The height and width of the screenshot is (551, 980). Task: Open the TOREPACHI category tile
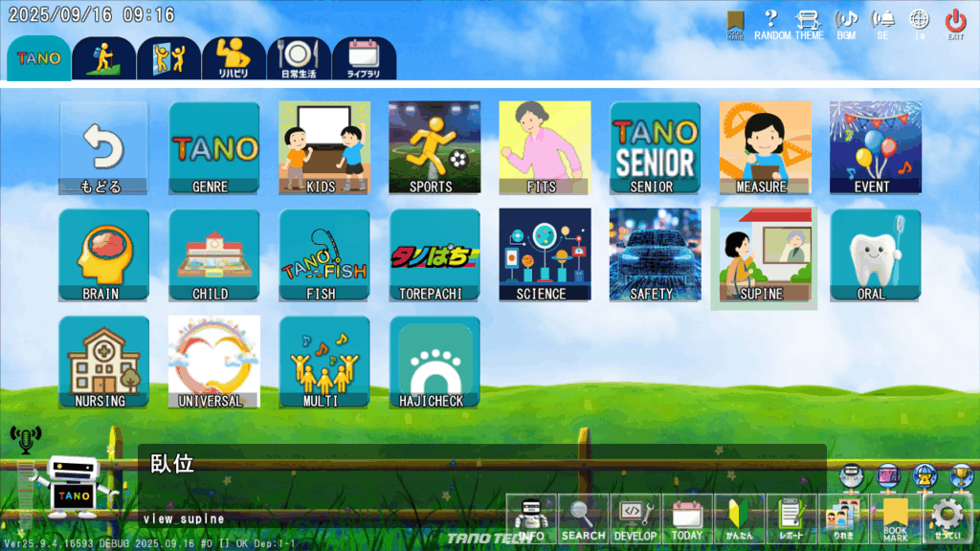click(434, 254)
